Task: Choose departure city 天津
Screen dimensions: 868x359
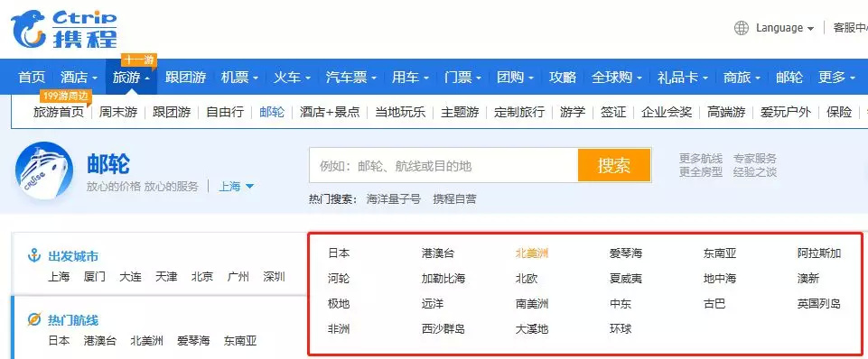Action: [166, 277]
